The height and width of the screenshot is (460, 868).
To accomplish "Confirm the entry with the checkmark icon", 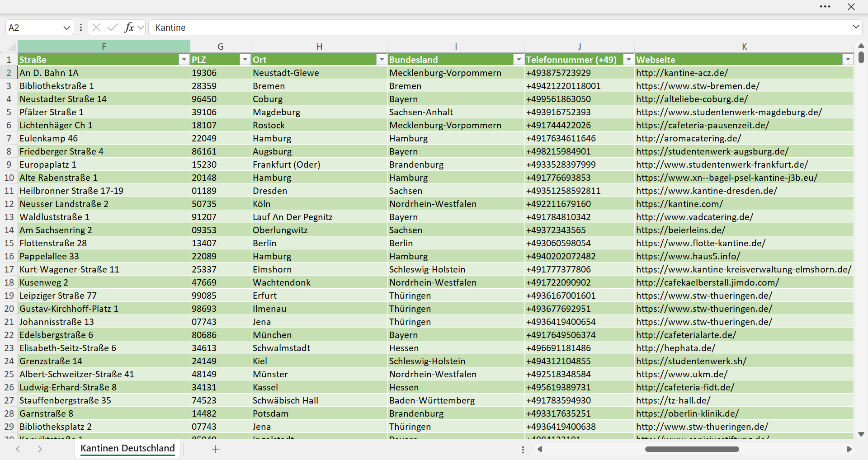I will click(113, 28).
